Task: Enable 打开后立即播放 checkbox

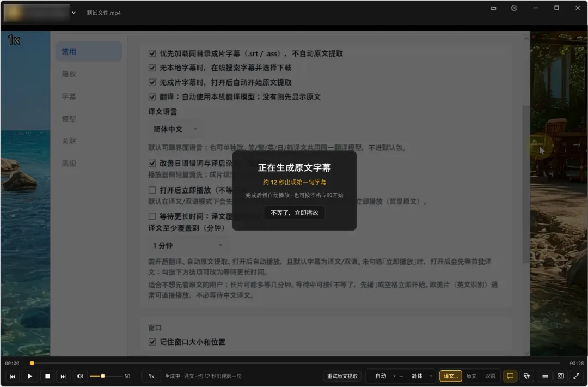Action: pos(152,190)
